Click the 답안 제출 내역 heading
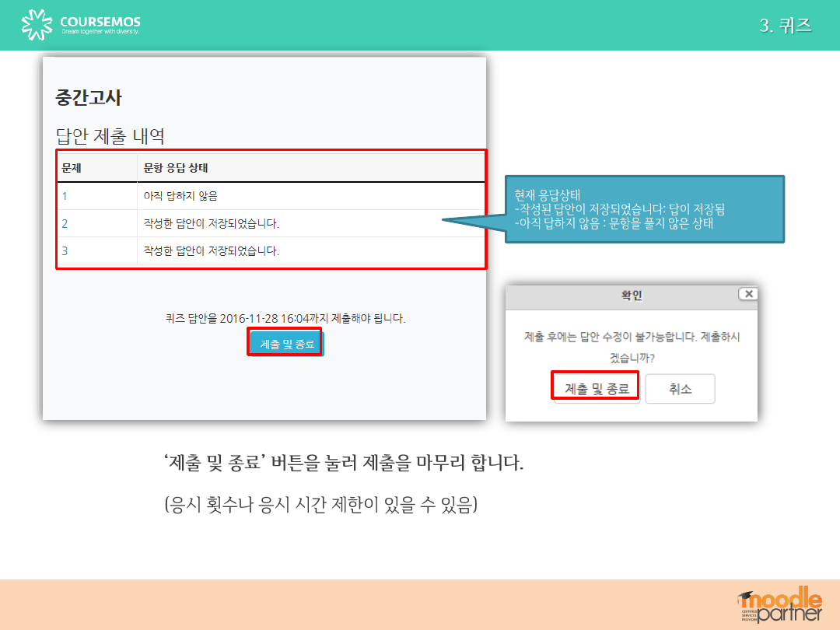 pos(110,136)
